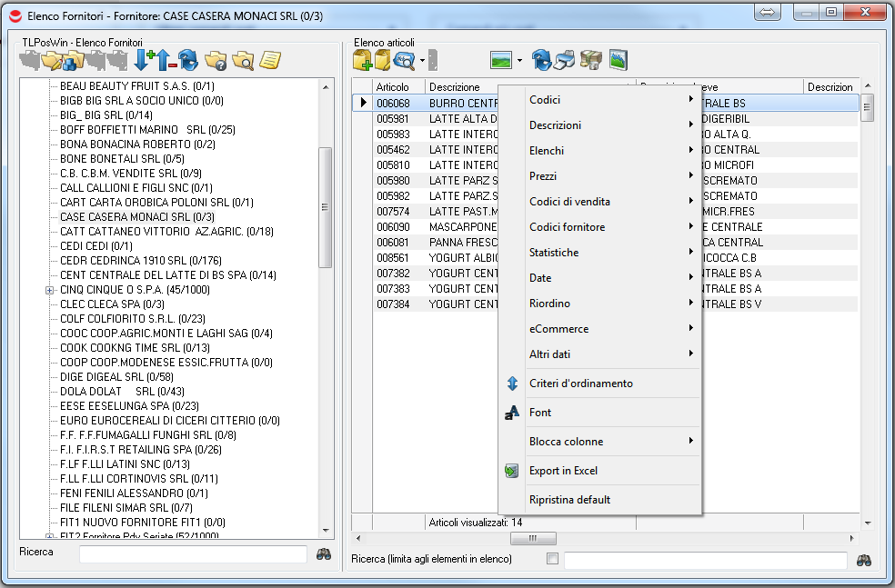Choose Export in Excel from context menu
Image resolution: width=895 pixels, height=588 pixels.
[x=563, y=471]
